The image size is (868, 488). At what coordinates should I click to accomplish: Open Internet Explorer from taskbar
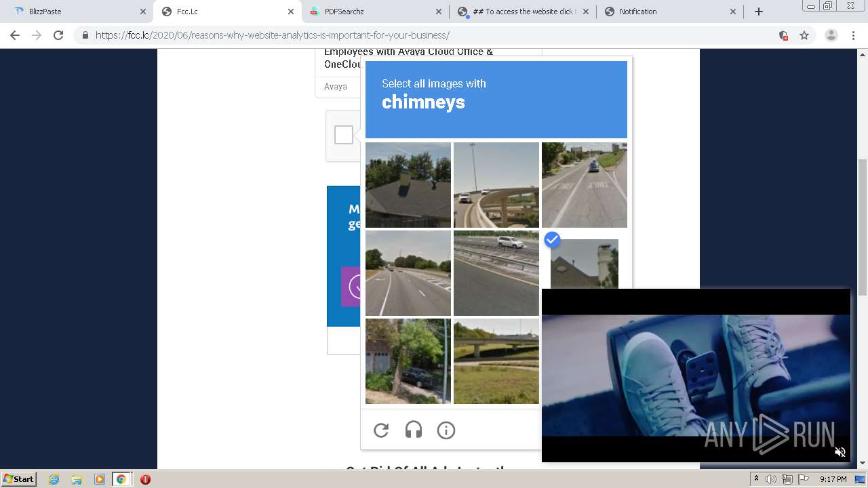tap(54, 479)
